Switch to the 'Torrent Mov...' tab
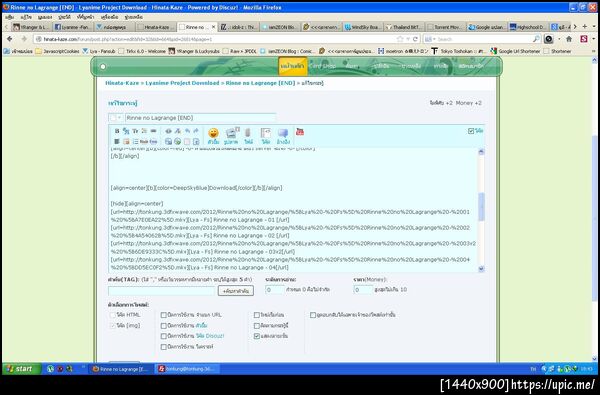 pyautogui.click(x=445, y=27)
